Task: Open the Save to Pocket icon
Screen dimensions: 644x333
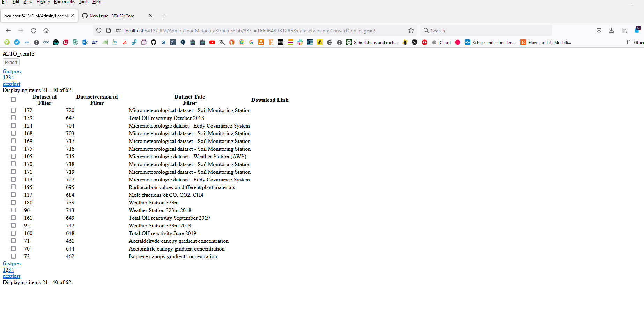Action: click(599, 31)
